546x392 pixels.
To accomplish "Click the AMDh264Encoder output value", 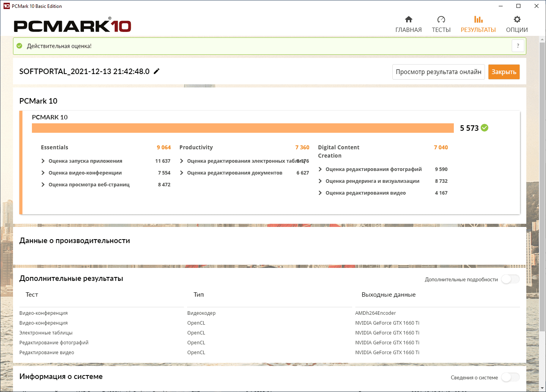I will (375, 313).
